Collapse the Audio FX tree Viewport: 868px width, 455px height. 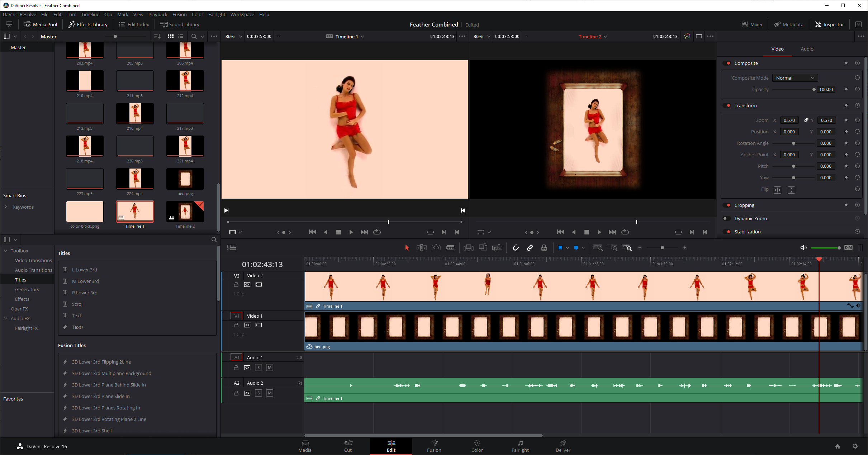6,318
